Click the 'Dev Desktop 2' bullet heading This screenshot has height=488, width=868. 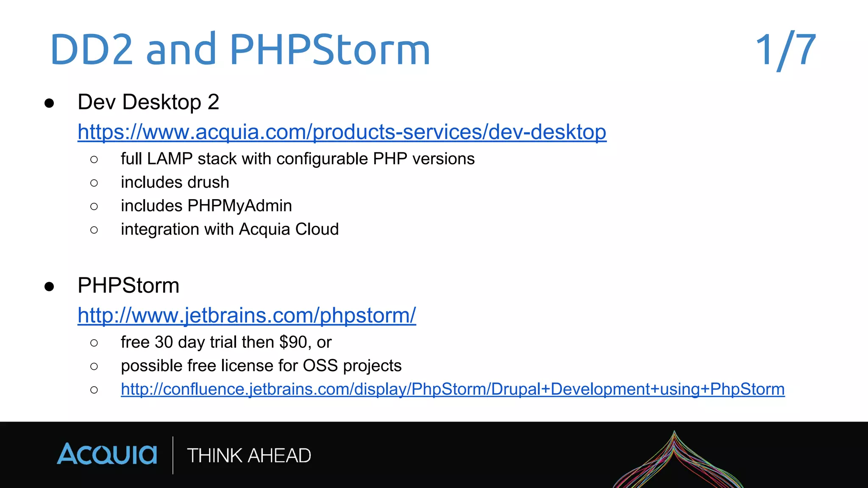click(x=148, y=102)
